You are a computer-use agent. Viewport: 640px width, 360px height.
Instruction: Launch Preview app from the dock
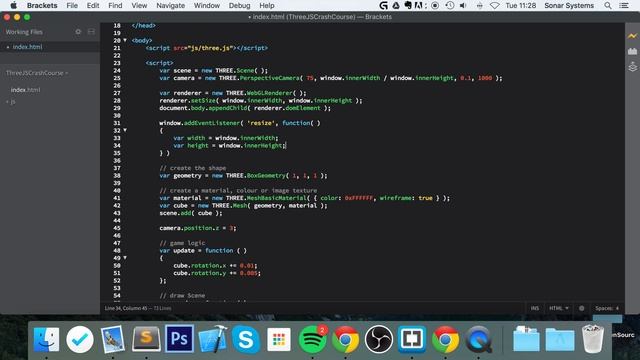[x=113, y=339]
